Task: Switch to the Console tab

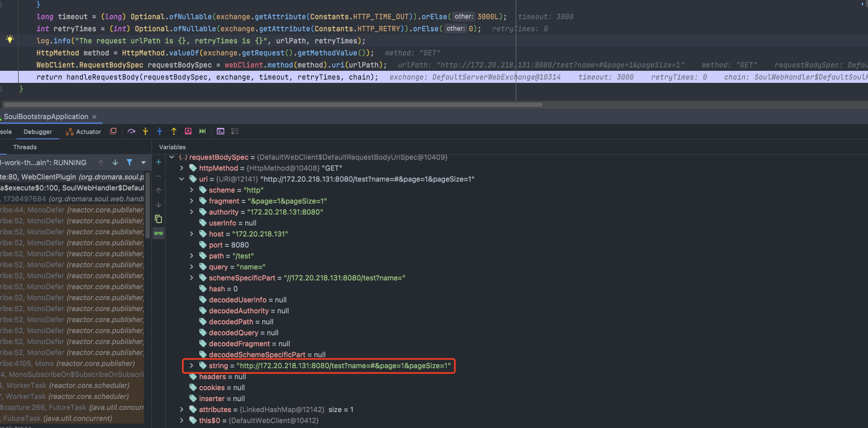Action: coord(5,132)
